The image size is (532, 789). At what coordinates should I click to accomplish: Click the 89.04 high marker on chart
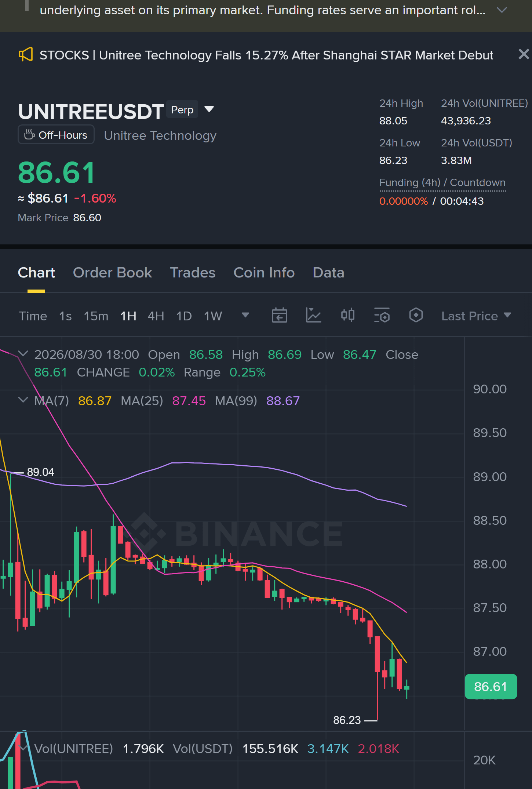[x=41, y=472]
